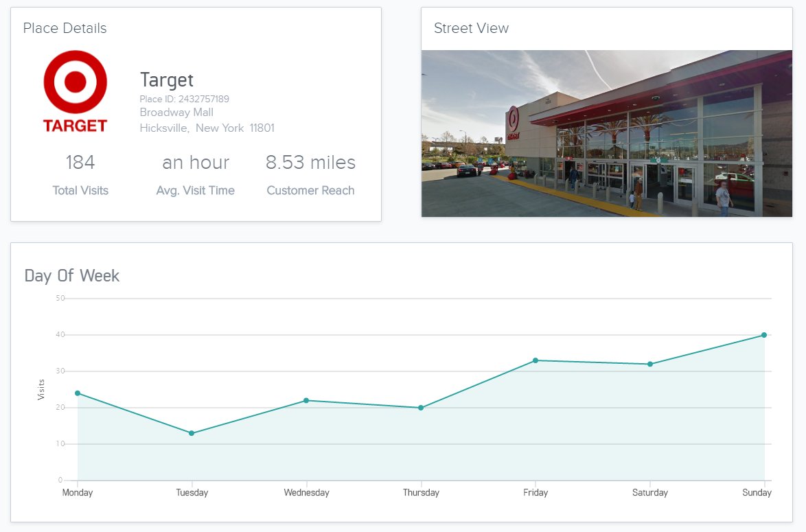Viewport: 806px width, 532px height.
Task: Select the Thursday data point on chart
Action: coord(421,408)
